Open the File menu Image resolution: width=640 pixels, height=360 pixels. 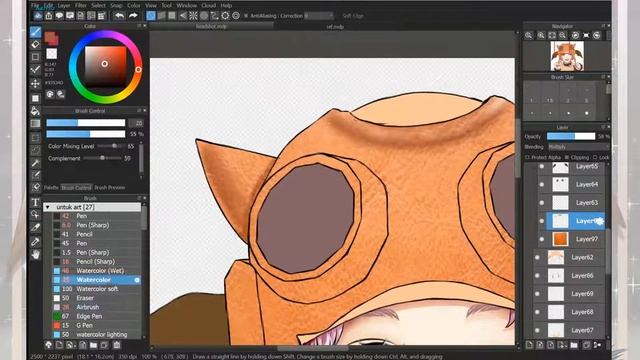36,6
